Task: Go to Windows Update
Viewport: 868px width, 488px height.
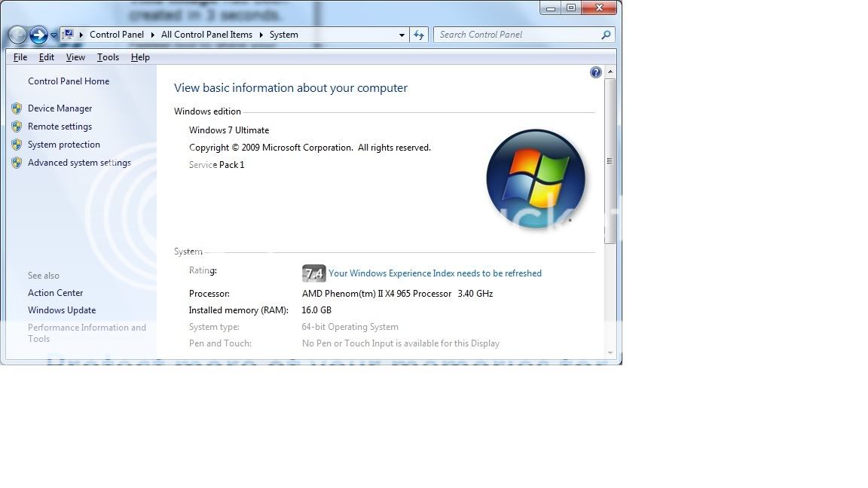Action: point(62,310)
